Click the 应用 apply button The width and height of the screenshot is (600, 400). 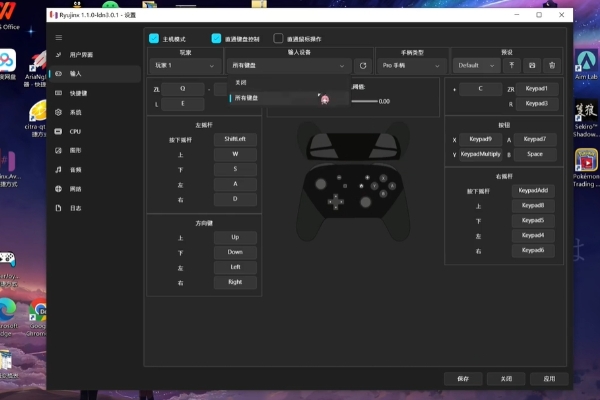point(548,379)
